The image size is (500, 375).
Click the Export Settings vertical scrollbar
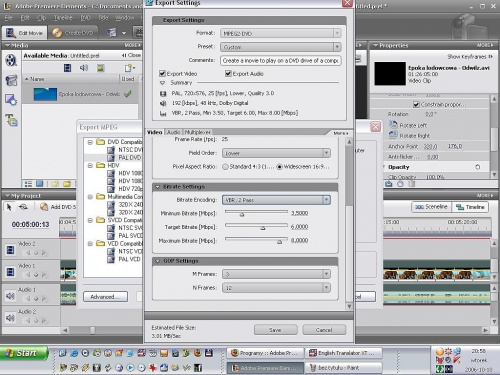pyautogui.click(x=349, y=223)
